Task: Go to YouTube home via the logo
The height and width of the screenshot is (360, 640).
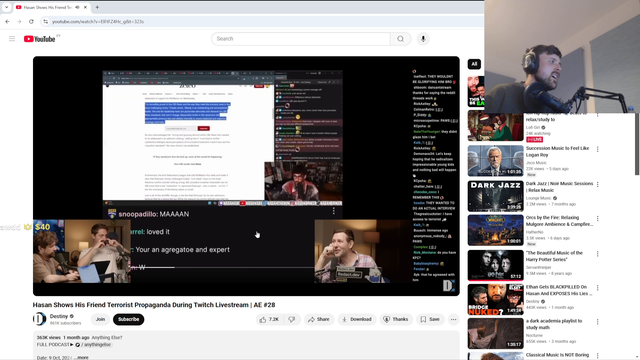Action: [40, 39]
